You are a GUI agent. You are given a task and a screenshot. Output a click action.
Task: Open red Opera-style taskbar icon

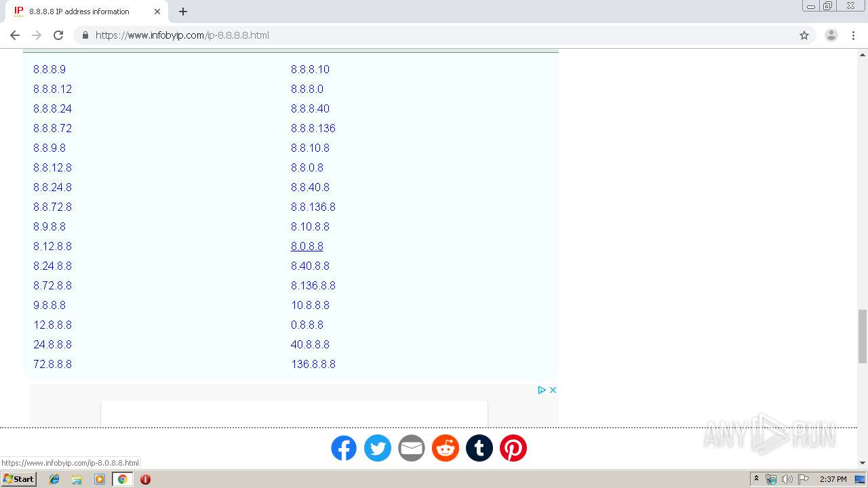145,479
